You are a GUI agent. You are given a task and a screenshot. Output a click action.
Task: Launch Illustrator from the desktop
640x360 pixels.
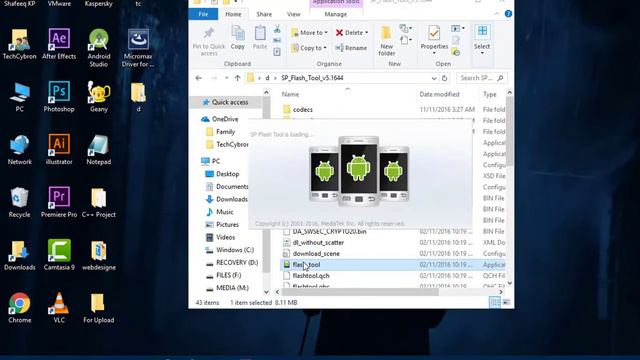tap(59, 150)
